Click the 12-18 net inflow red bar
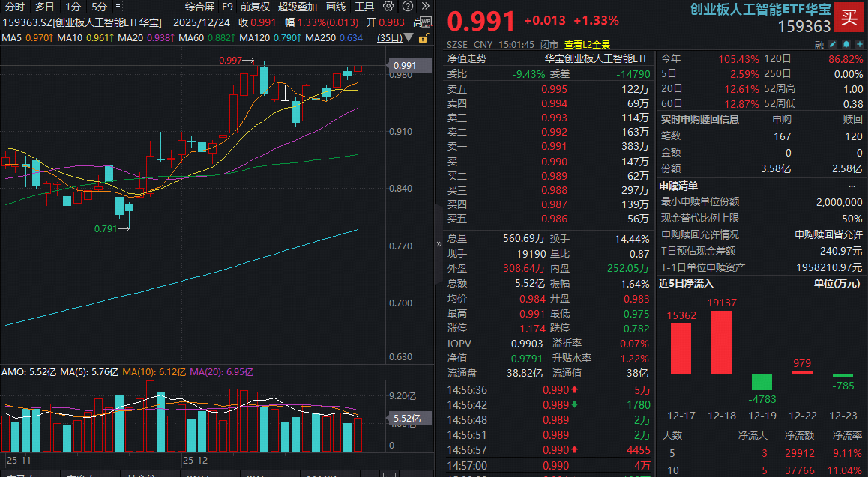Screen dimensions: 868x477 [x=720, y=342]
